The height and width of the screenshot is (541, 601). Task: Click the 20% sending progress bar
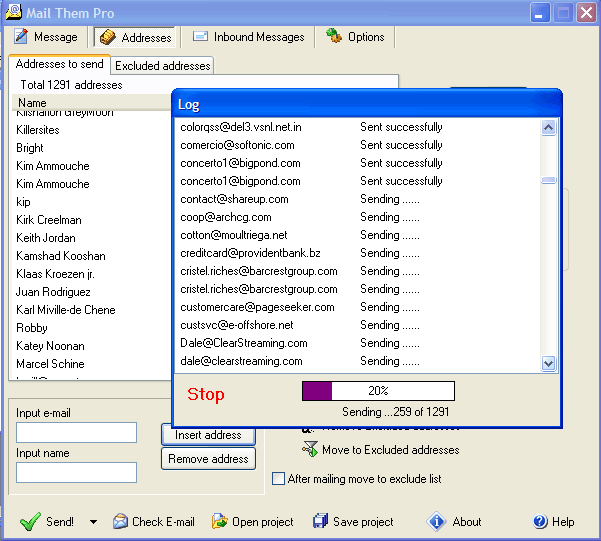(378, 391)
